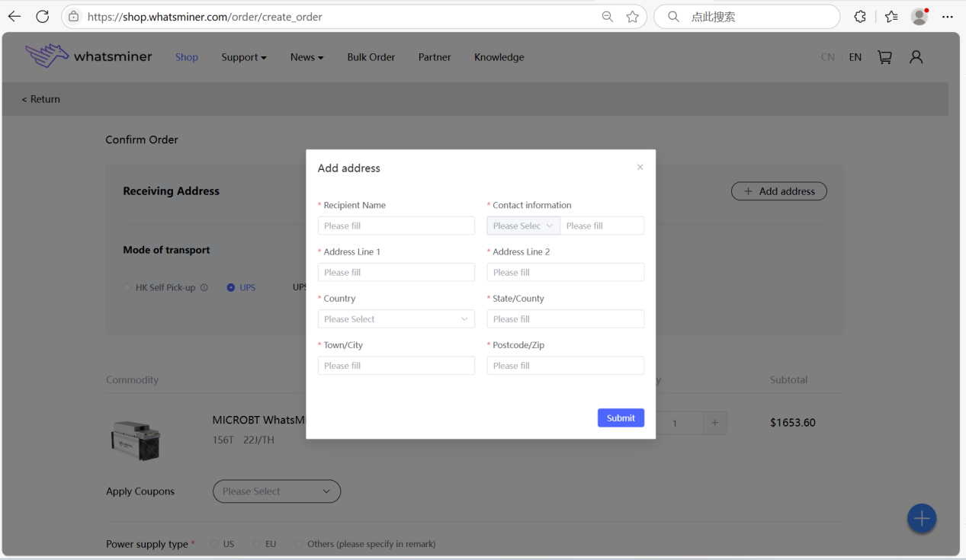Open the Bulk Order page

371,57
